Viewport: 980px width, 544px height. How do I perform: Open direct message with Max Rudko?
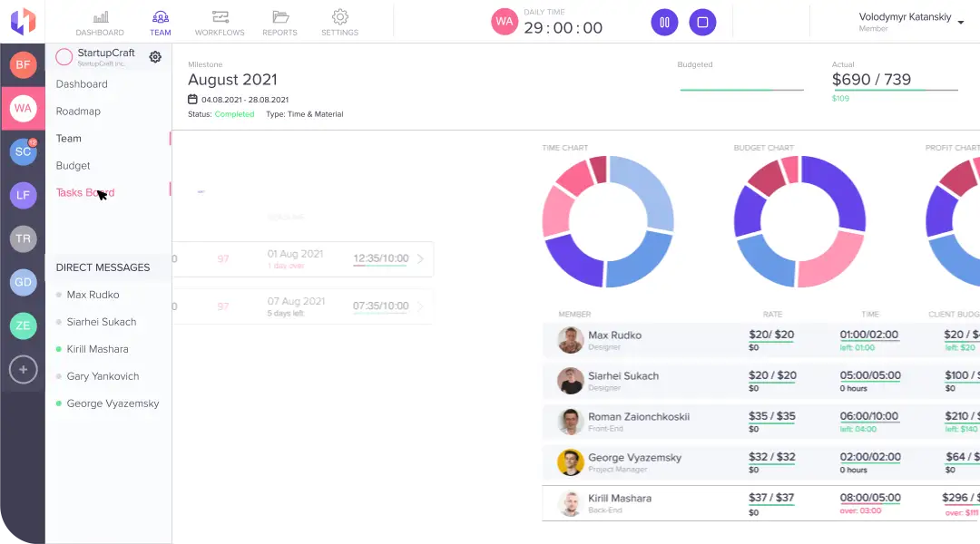point(93,295)
